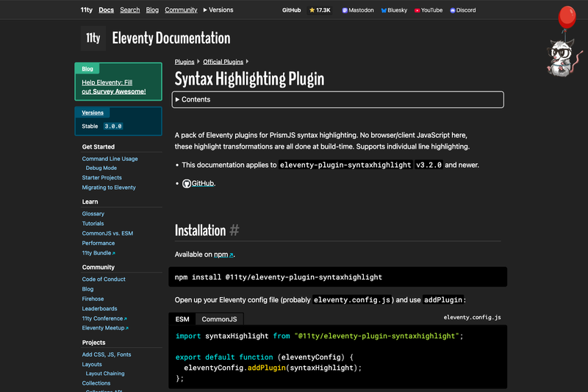This screenshot has height=392, width=588.
Task: Open Command Line Usage in sidebar
Action: 110,159
